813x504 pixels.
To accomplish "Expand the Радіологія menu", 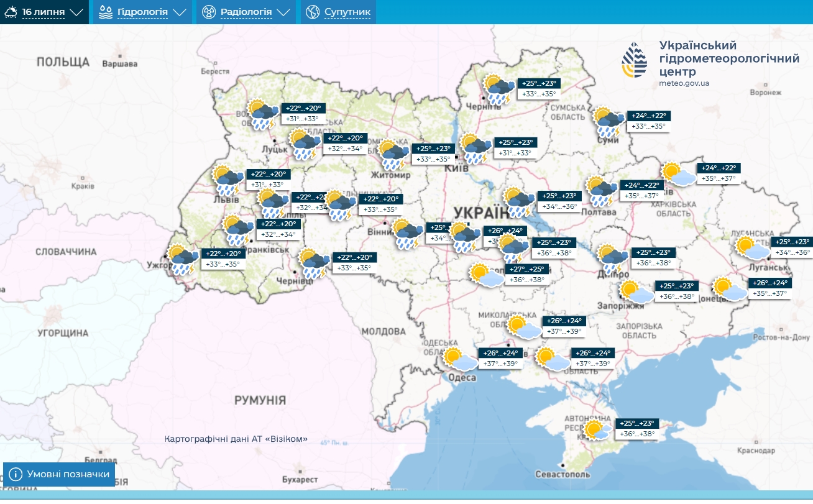I will coord(246,12).
